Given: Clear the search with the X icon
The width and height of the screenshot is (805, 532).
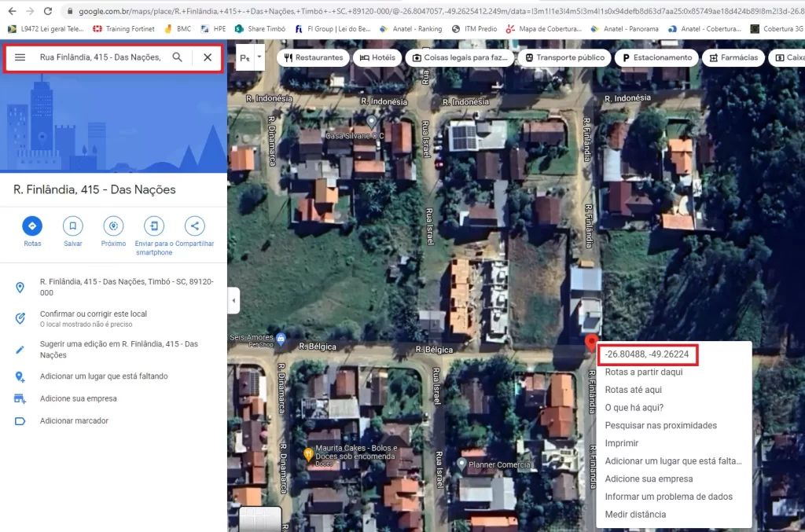Looking at the screenshot, I should coord(208,57).
